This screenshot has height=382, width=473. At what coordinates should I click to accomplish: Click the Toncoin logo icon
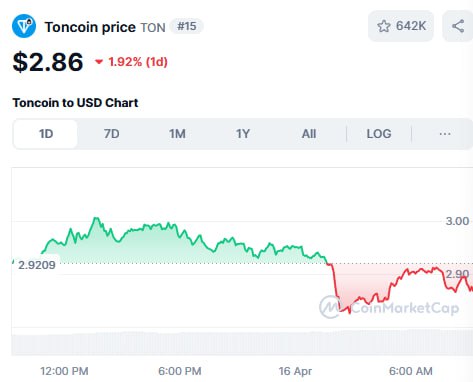24,26
